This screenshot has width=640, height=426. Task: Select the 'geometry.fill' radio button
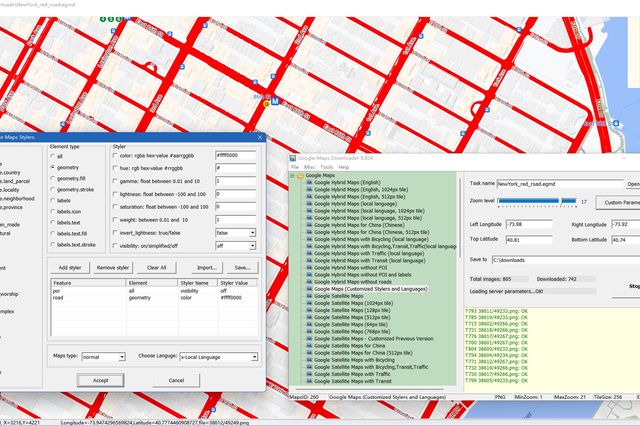[x=53, y=178]
